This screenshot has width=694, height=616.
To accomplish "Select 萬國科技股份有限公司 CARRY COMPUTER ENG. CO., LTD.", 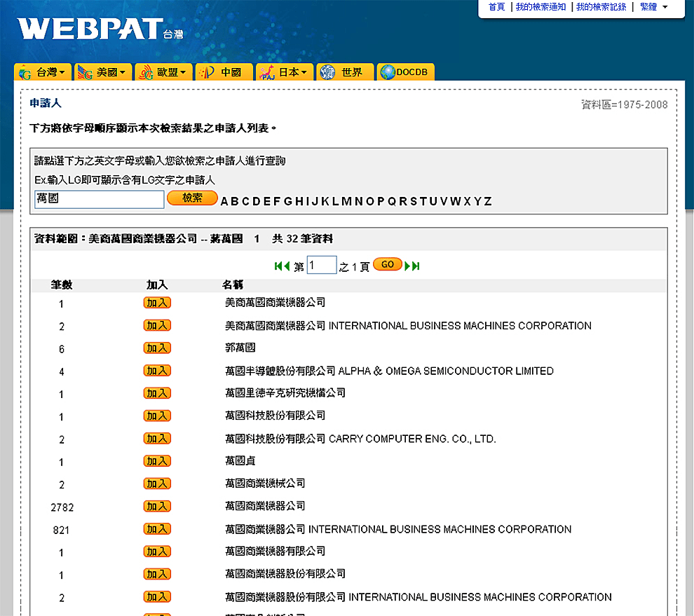I will 361,439.
